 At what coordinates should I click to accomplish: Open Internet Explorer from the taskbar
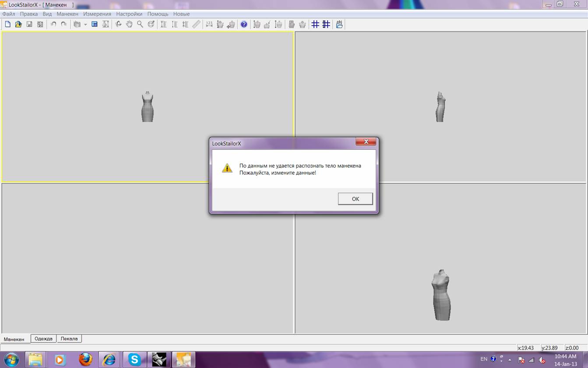pos(109,360)
